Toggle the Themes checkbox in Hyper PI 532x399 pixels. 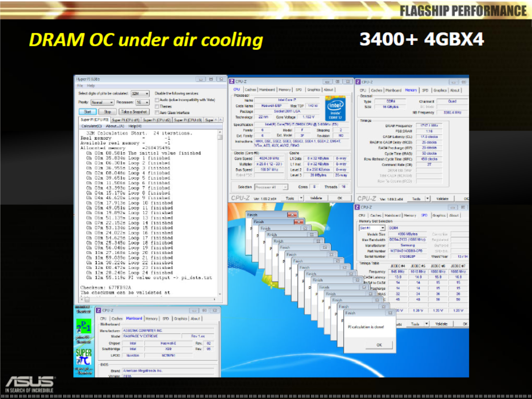point(157,106)
